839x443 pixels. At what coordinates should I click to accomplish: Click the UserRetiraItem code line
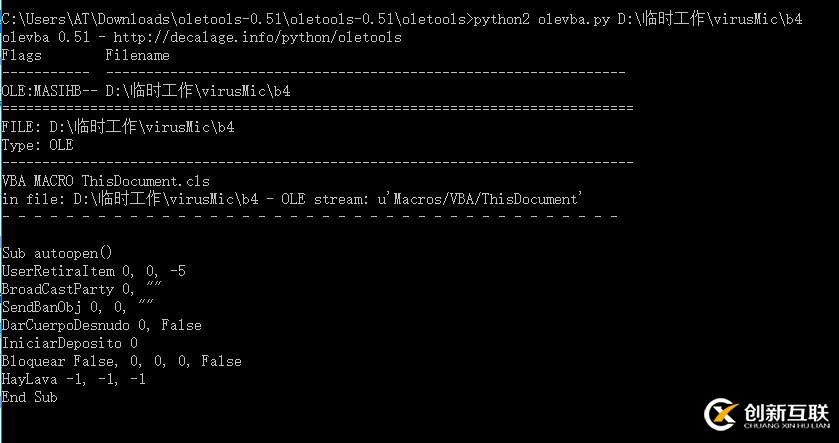[x=93, y=271]
